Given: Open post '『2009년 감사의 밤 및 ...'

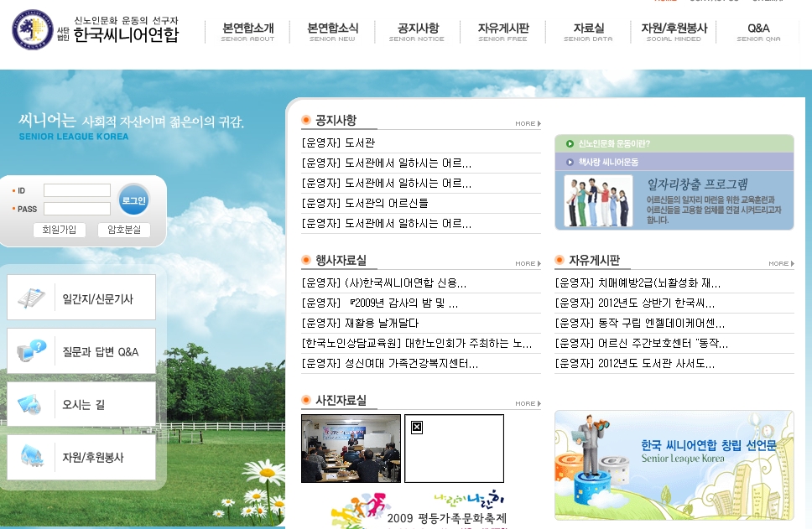Looking at the screenshot, I should click(380, 303).
